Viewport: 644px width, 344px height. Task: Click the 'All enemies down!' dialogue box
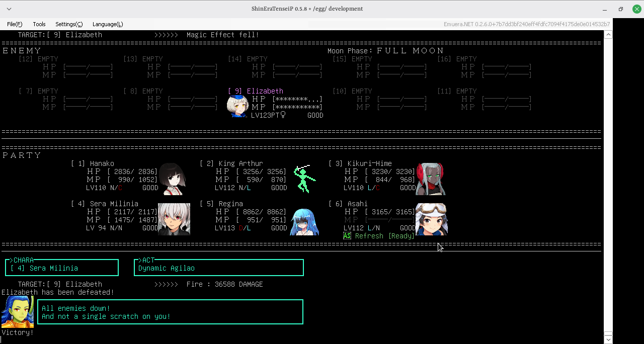(171, 312)
